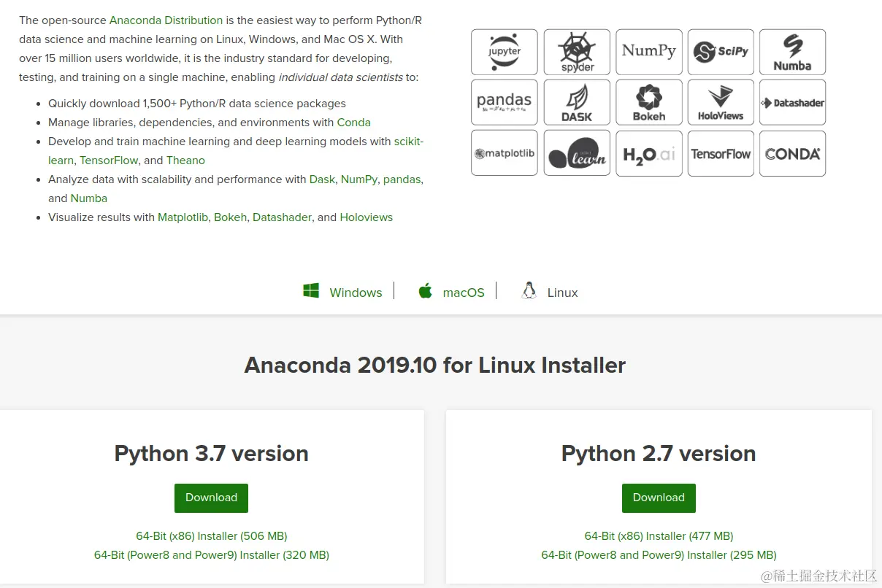Open 64-Bit Power8 and Power9 Installer (320 MB)
Screen dimensions: 882x588
(x=212, y=555)
